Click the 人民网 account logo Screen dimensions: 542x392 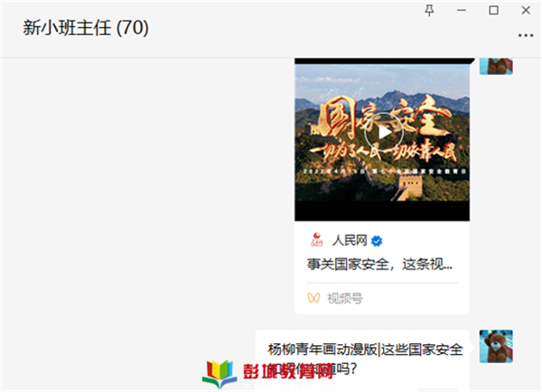pos(316,240)
